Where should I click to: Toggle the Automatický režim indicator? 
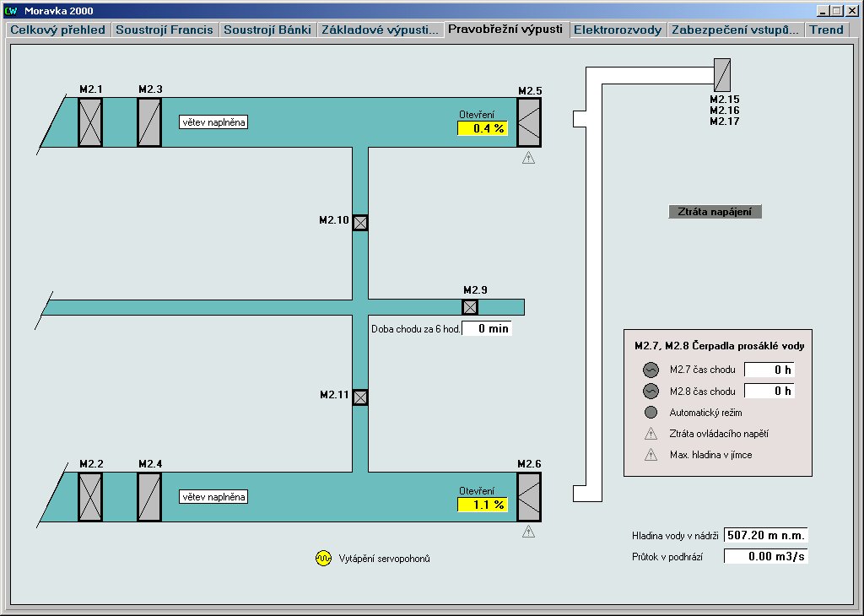coord(651,413)
